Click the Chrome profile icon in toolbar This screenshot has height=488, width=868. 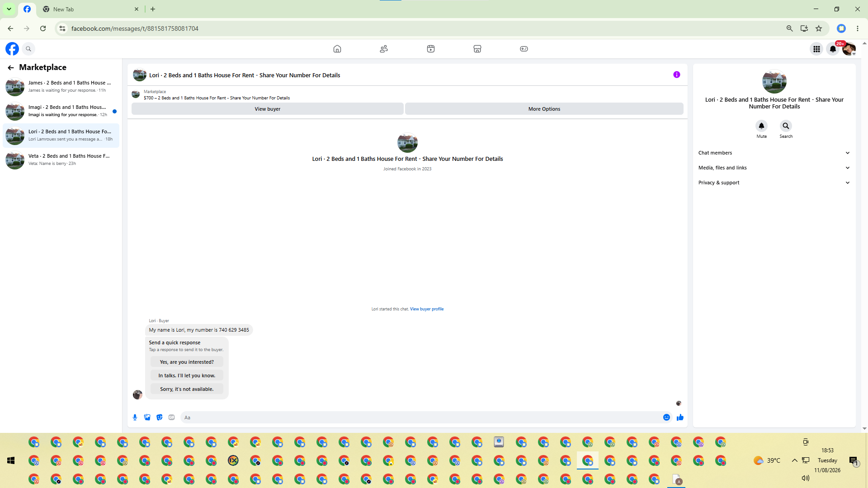coord(841,28)
